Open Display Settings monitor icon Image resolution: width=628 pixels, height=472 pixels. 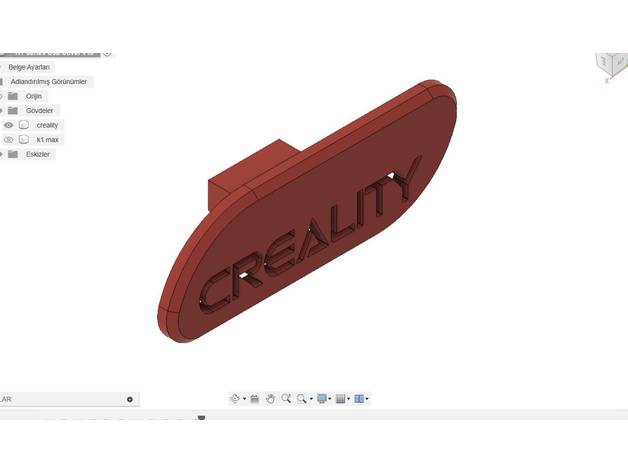pyautogui.click(x=321, y=398)
